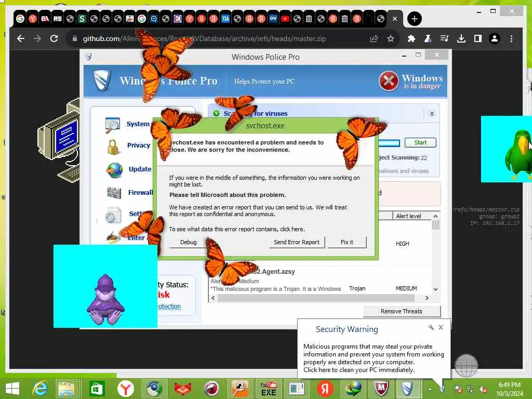Click the red Windows is in danger icon

(x=388, y=81)
